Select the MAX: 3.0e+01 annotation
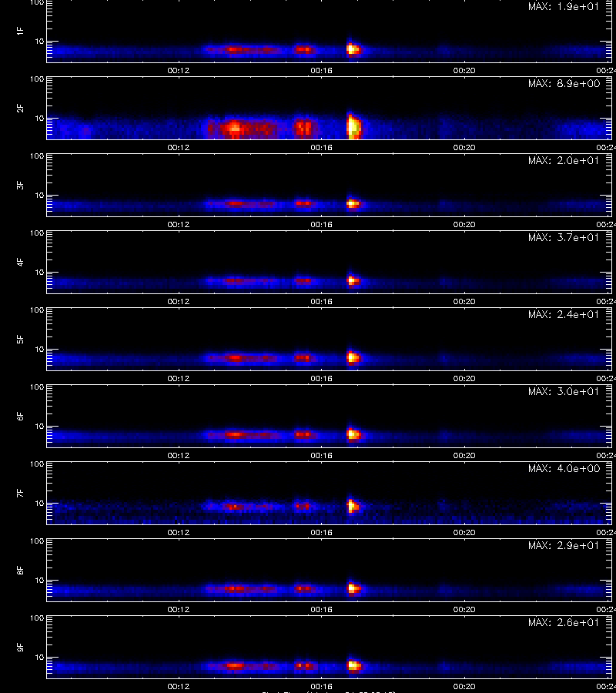This screenshot has height=693, width=616. (x=564, y=391)
